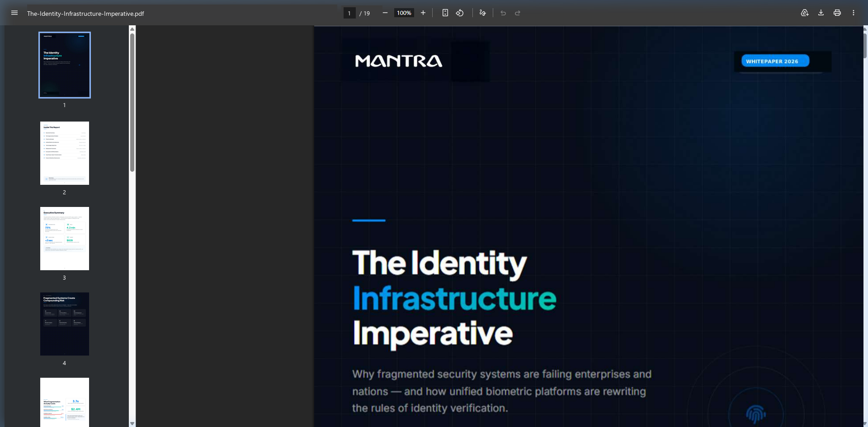Click the document's vertical scrollbar thumb
This screenshot has width=868, height=427.
(865, 45)
